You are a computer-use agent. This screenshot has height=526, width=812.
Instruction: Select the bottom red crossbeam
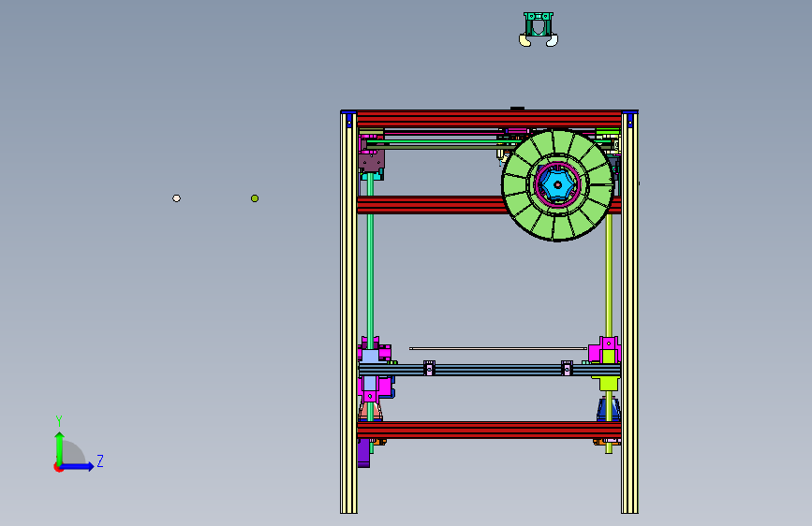click(x=489, y=430)
